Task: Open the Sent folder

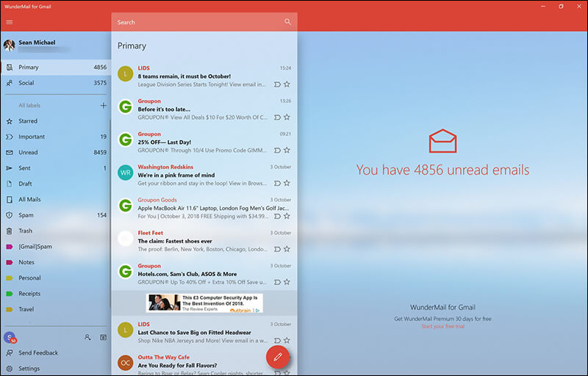Action: pos(57,168)
